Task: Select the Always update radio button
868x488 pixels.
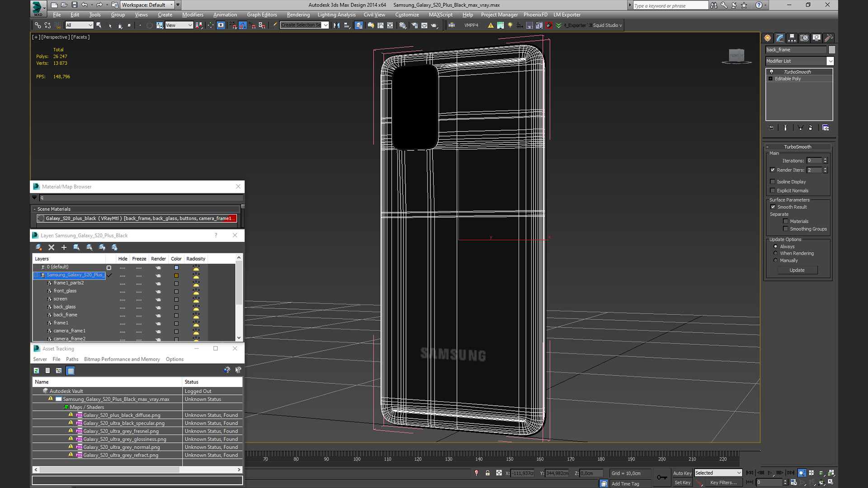Action: [x=776, y=247]
